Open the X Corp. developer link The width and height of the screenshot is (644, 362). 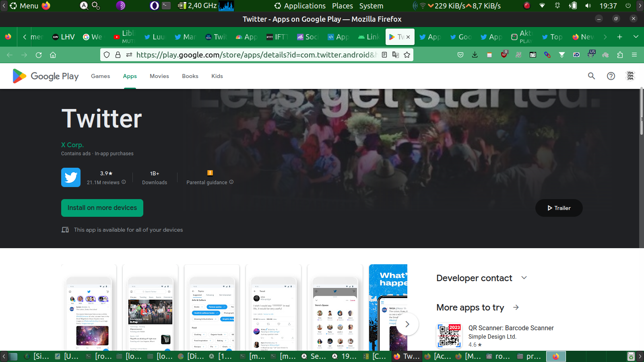pos(72,145)
